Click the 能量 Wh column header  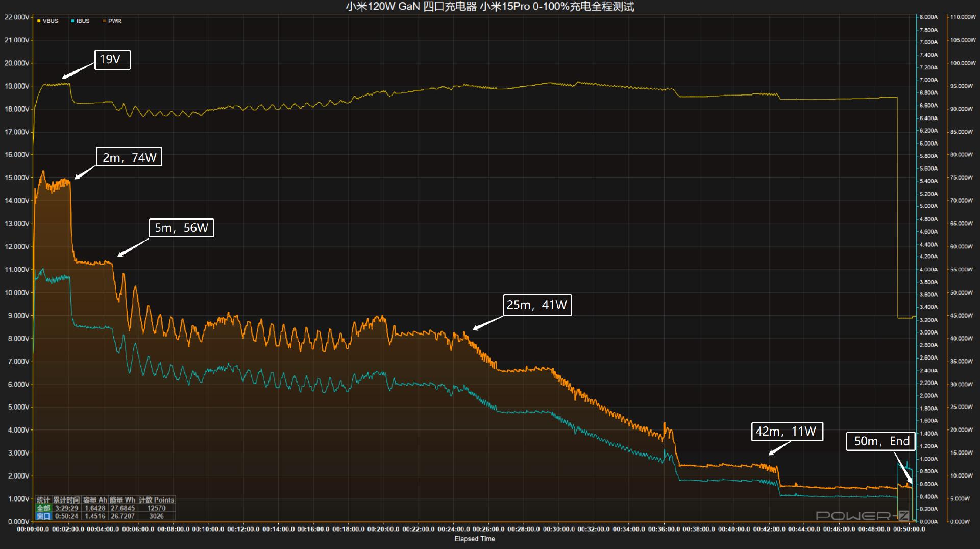122,500
